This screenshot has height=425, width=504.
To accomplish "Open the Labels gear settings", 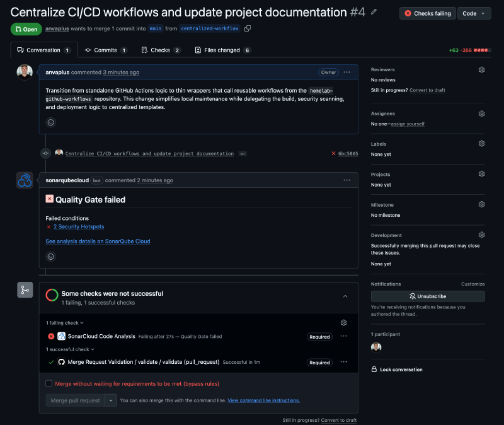I will tap(481, 144).
